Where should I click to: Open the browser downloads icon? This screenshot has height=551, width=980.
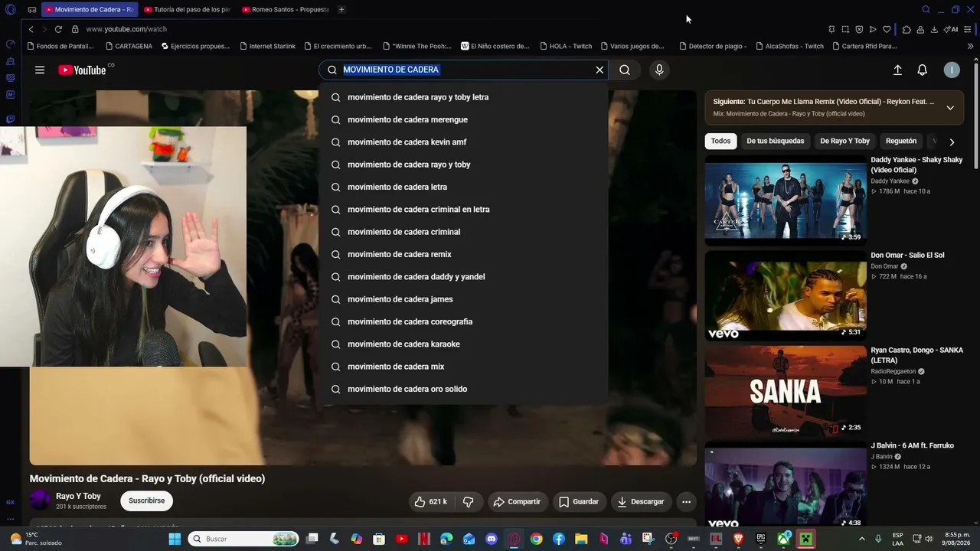pyautogui.click(x=934, y=29)
